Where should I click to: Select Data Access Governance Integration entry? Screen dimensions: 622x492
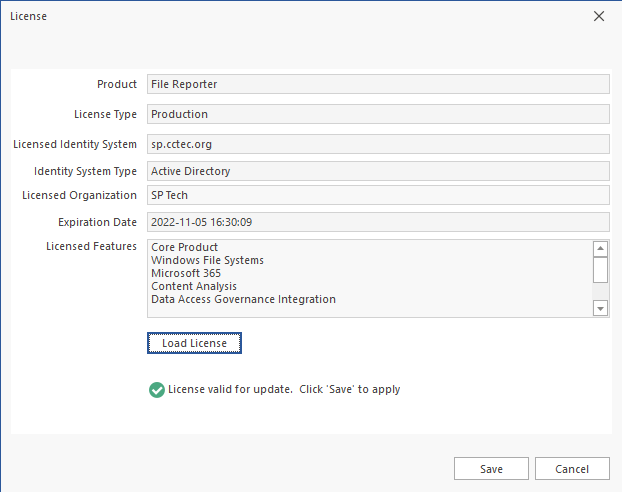pyautogui.click(x=243, y=299)
